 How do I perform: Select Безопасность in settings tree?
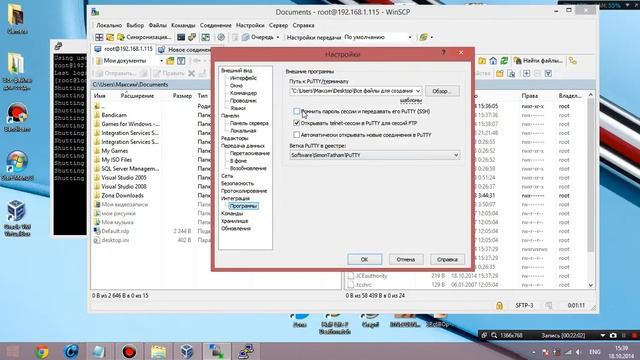[x=237, y=183]
